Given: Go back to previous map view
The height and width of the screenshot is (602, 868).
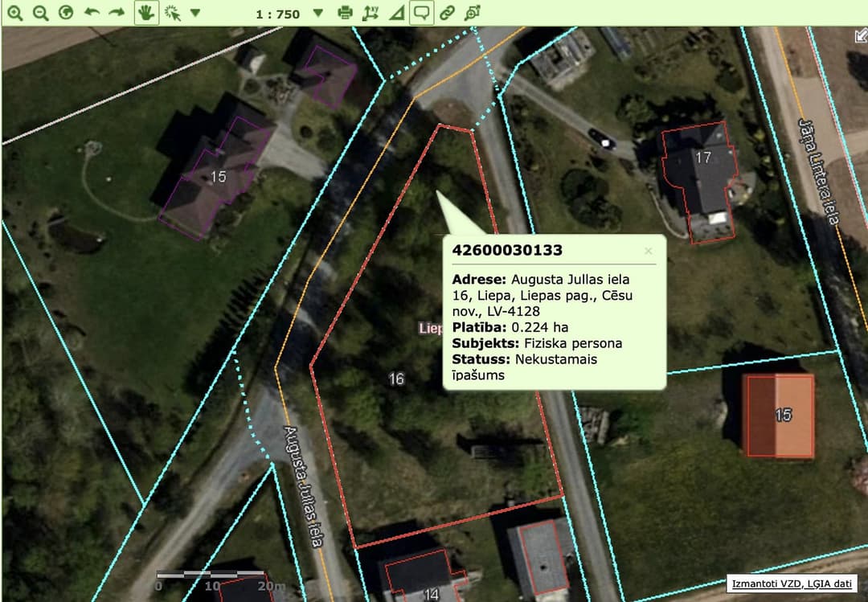Looking at the screenshot, I should click(x=92, y=12).
